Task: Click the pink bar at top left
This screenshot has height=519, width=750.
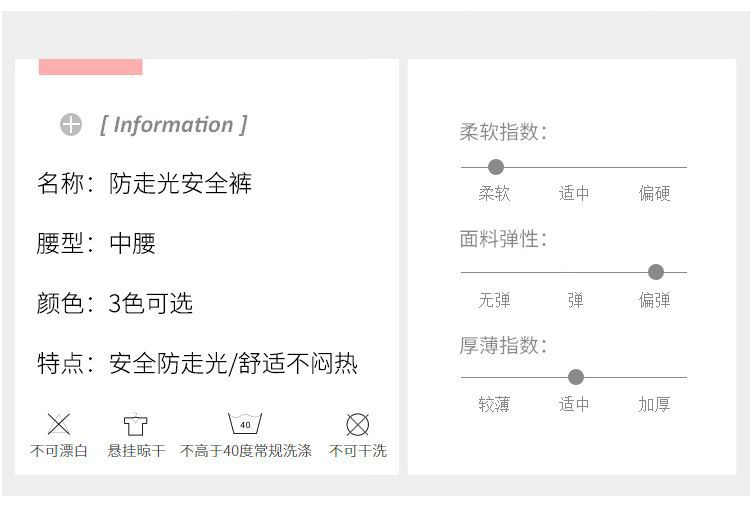Action: click(x=90, y=67)
